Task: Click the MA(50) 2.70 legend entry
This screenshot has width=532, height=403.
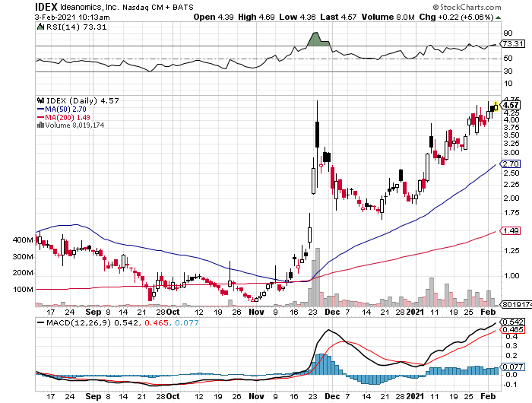Action: pos(62,109)
